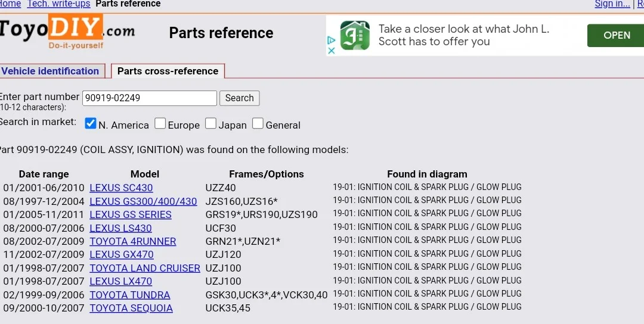Click the Parts reference breadcrumb text
Viewport: 644px width, 324px height.
(x=128, y=4)
